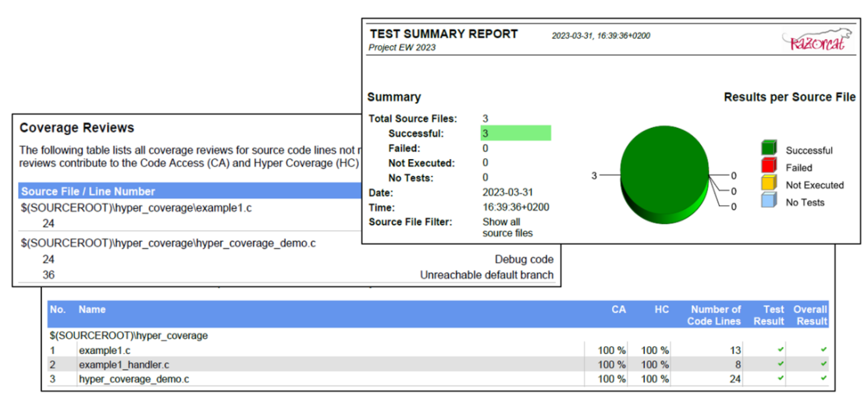Click the yellow Not Executed legend cube
The height and width of the screenshot is (404, 868).
click(769, 184)
